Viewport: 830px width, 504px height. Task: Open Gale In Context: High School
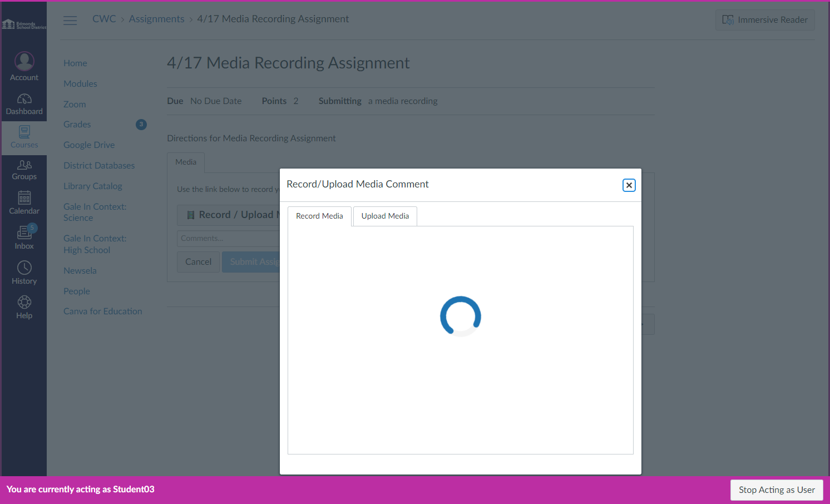click(x=95, y=244)
